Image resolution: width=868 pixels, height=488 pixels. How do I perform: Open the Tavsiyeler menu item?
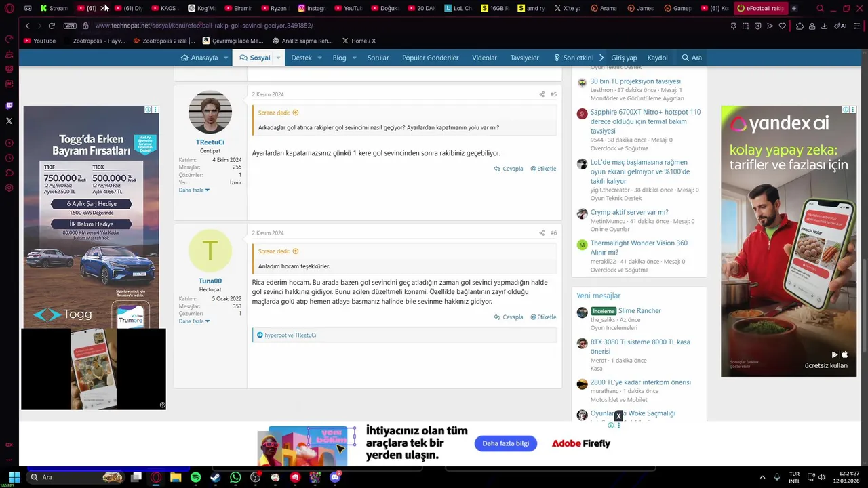pyautogui.click(x=524, y=58)
